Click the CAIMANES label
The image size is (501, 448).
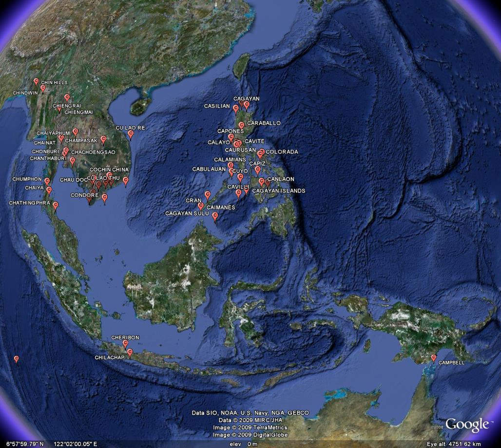(x=221, y=207)
